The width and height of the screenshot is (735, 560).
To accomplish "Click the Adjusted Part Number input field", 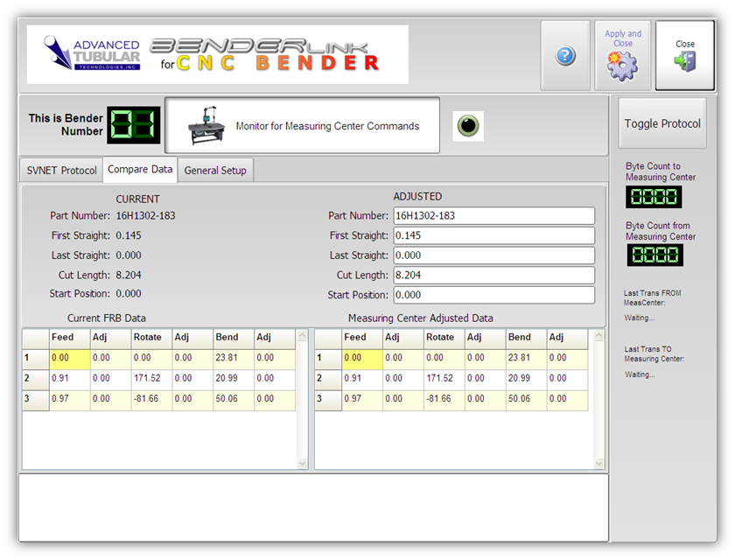I will 493,216.
